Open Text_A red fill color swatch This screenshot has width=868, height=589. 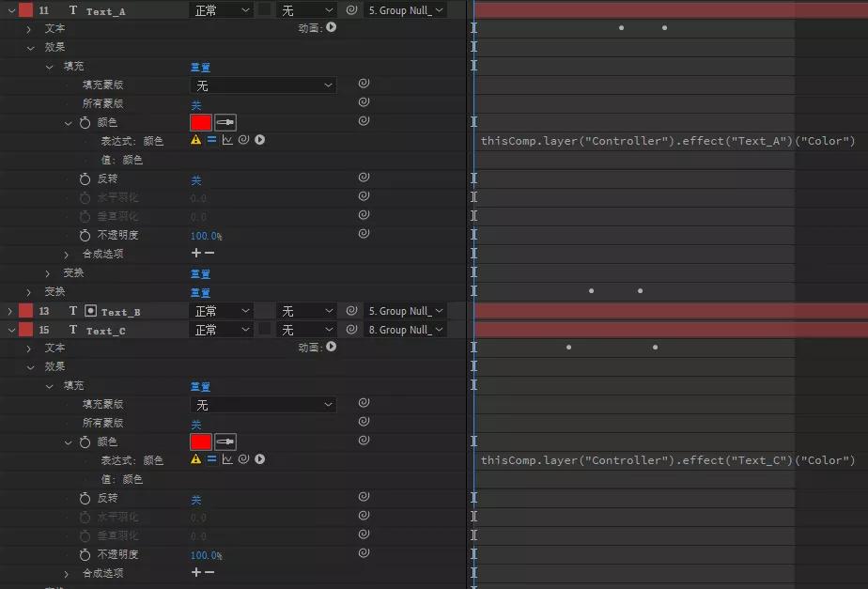tap(201, 122)
